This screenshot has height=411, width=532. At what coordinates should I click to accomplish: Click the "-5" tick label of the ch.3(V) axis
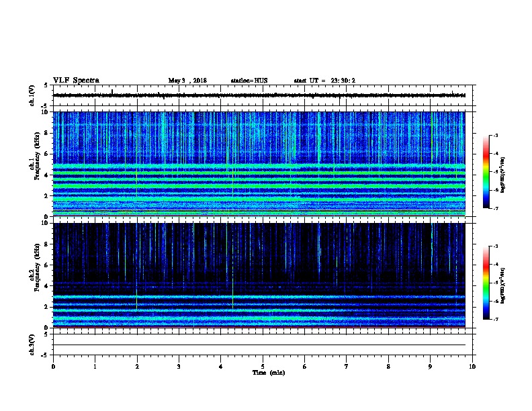coord(45,355)
